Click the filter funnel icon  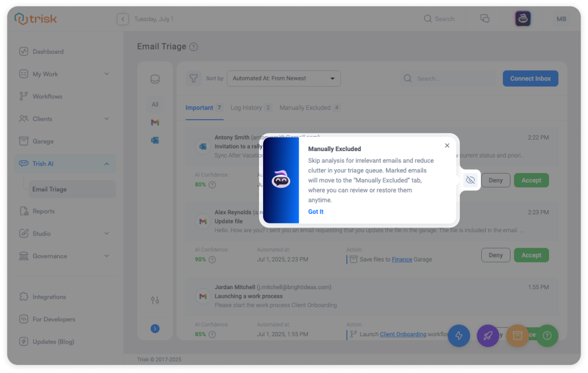tap(194, 78)
